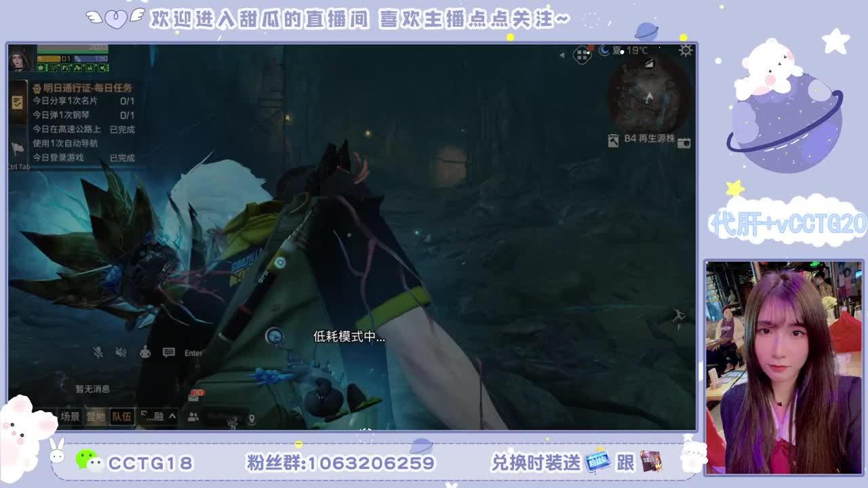Viewport: 868px width, 488px height.
Task: Click the character emote icon
Action: (145, 352)
